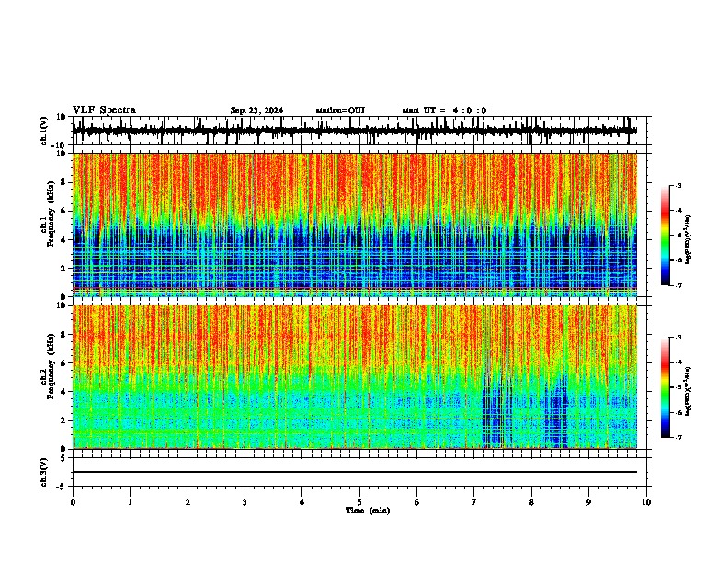
Task: Click tick label "8" on the time axis
Action: pos(531,502)
